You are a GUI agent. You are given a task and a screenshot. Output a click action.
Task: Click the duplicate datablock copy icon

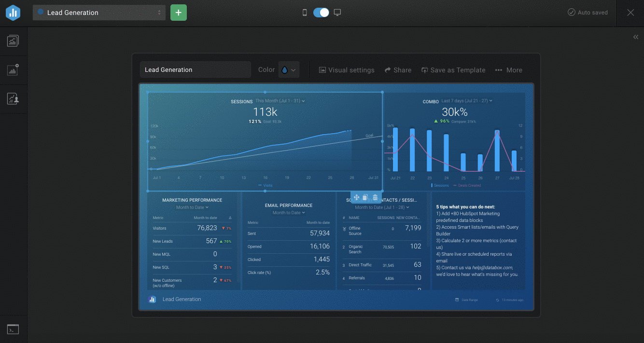[365, 197]
